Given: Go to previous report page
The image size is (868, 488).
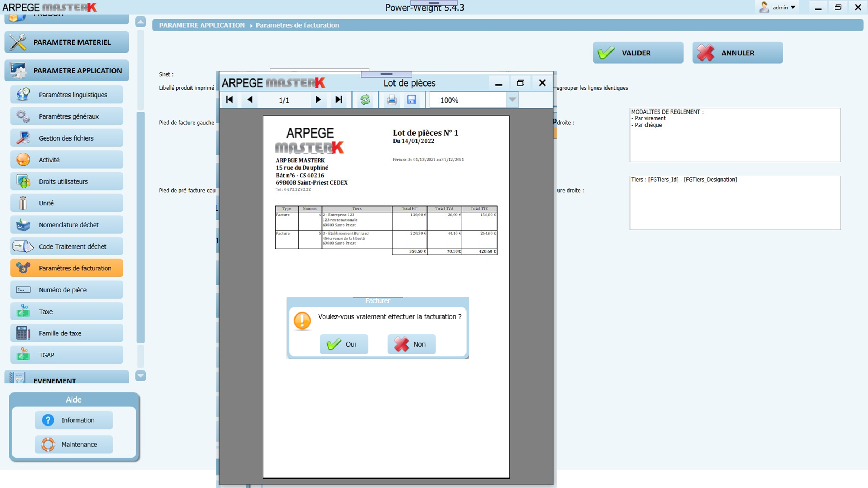Looking at the screenshot, I should pyautogui.click(x=250, y=100).
